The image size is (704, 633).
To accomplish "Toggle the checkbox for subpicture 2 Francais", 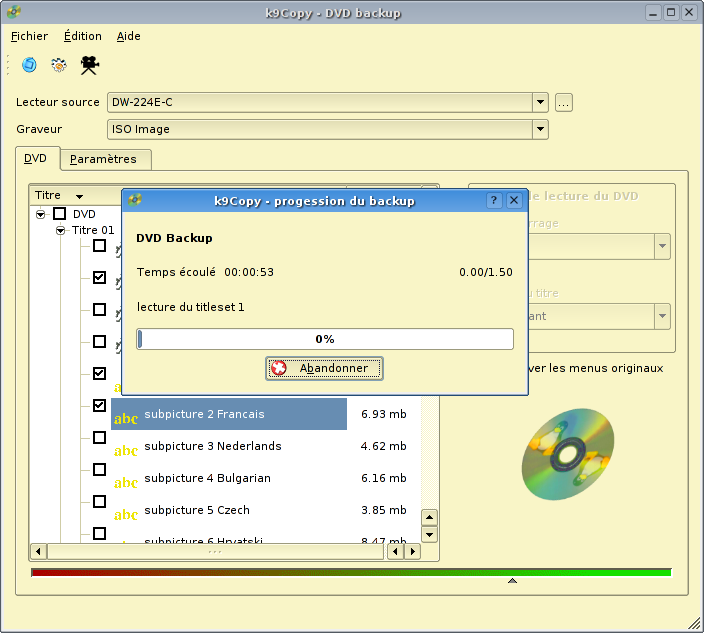I will 99,405.
